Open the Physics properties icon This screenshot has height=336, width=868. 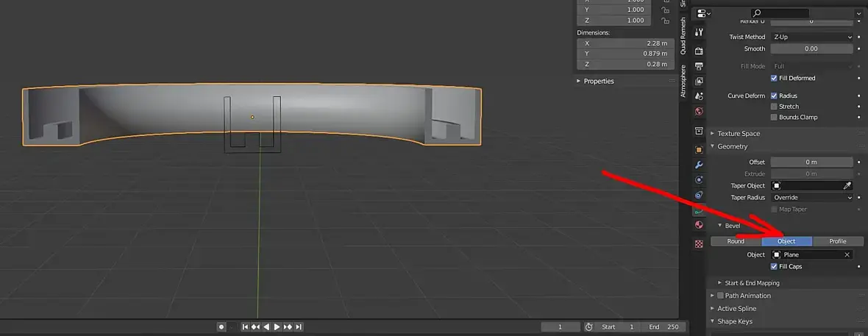699,179
